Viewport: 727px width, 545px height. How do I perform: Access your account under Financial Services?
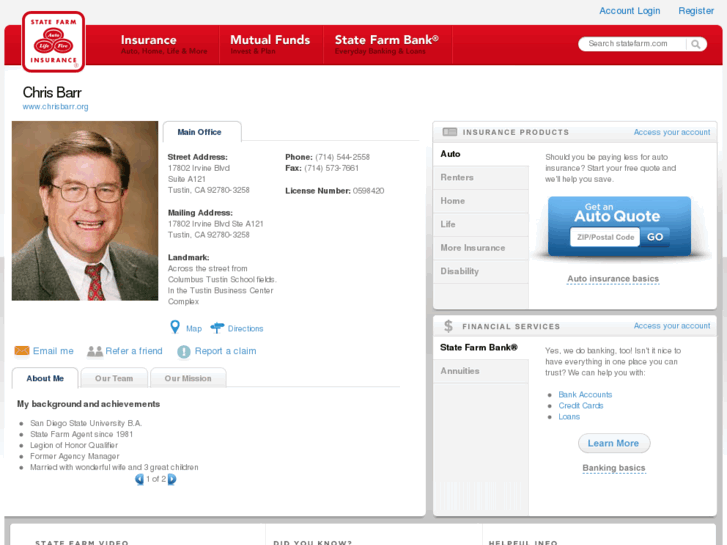pyautogui.click(x=672, y=326)
